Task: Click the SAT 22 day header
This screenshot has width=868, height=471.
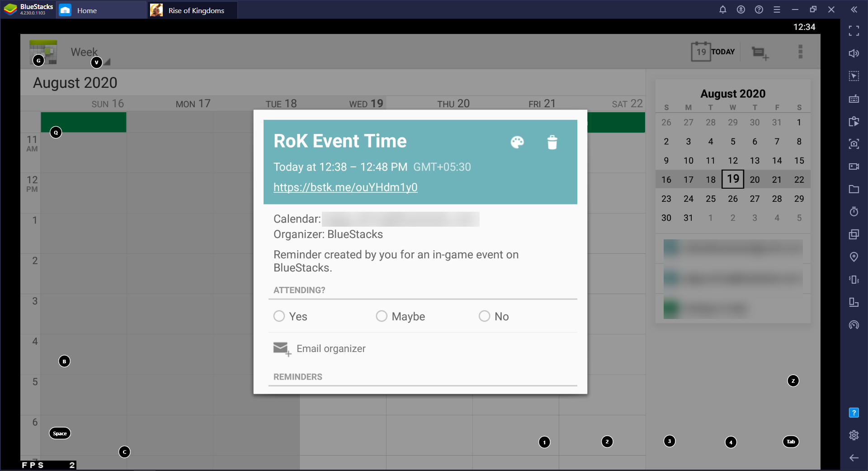Action: 627,104
